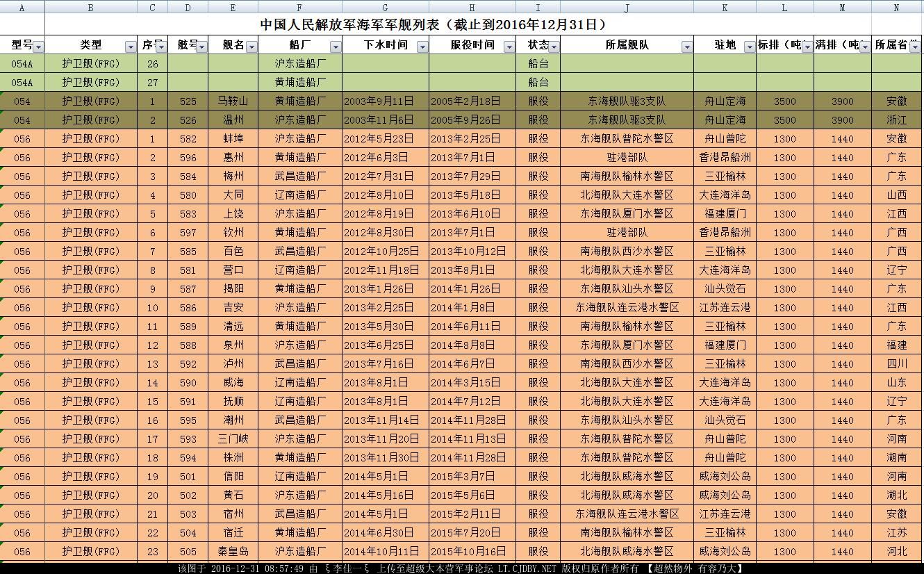Select ship name cell 秦皇岛
The height and width of the screenshot is (574, 924).
(233, 551)
